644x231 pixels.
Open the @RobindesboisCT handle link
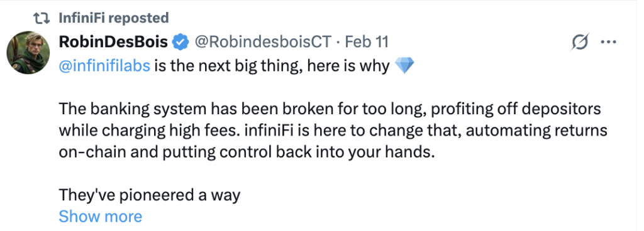click(x=262, y=42)
